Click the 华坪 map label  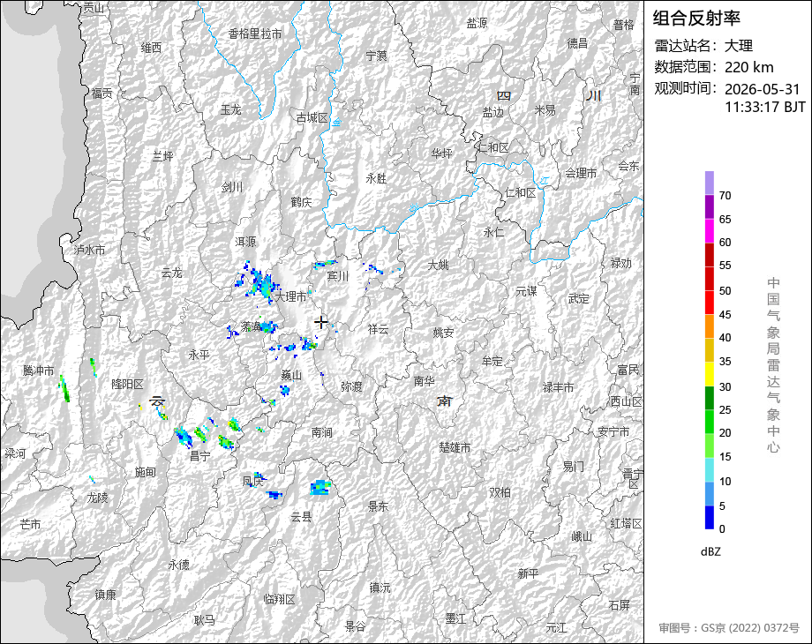[441, 154]
